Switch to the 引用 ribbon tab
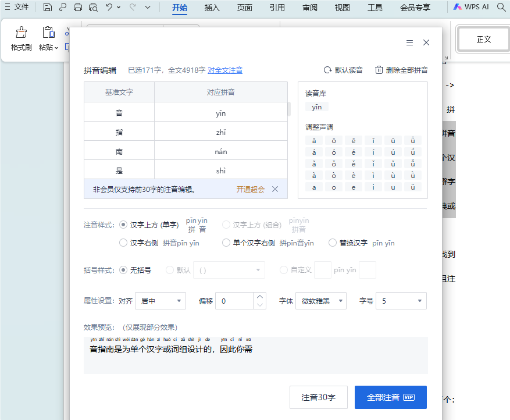510x420 pixels. point(277,7)
